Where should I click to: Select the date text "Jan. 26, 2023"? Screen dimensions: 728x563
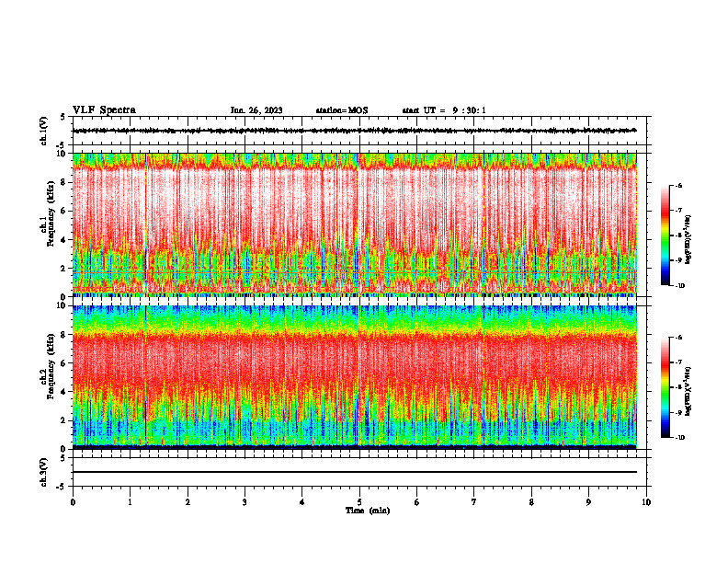(256, 110)
